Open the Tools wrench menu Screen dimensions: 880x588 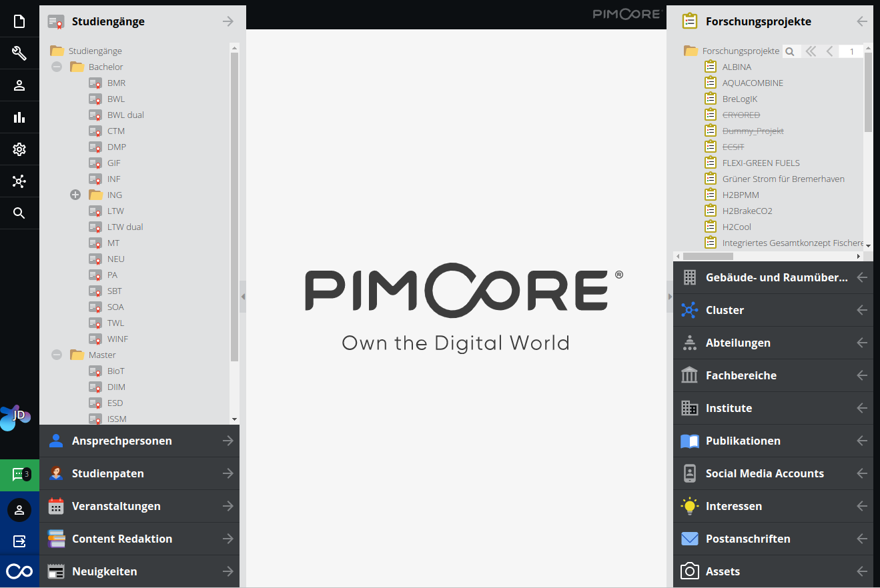click(x=19, y=53)
